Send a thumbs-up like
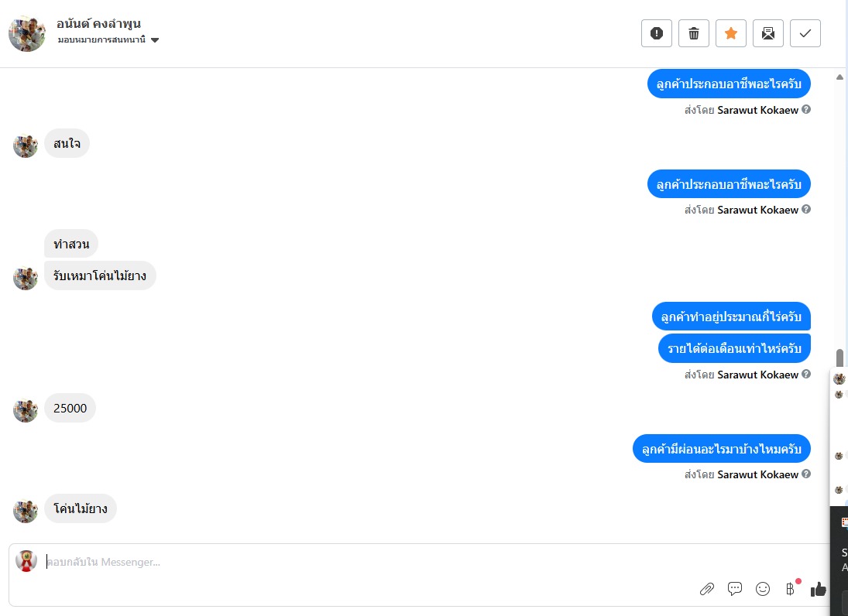848x616 pixels. click(x=818, y=589)
